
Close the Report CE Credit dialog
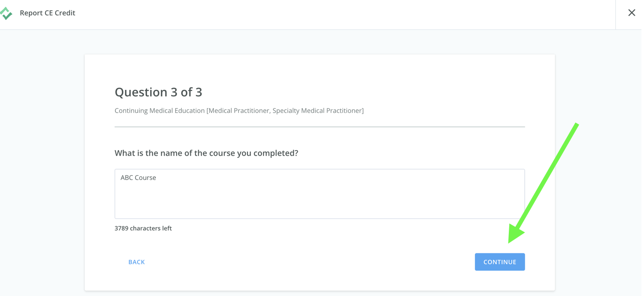pyautogui.click(x=632, y=13)
